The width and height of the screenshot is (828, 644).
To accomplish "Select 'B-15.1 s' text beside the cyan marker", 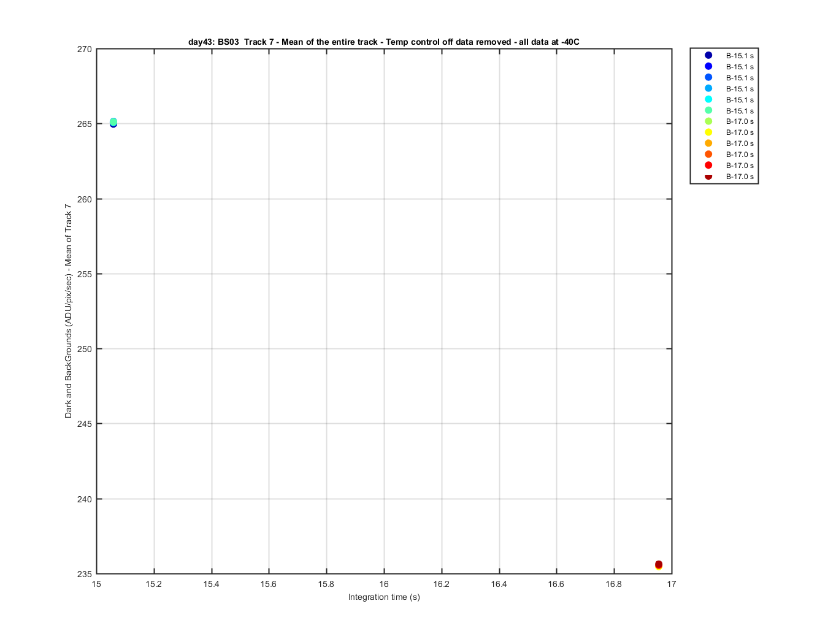I will [740, 100].
